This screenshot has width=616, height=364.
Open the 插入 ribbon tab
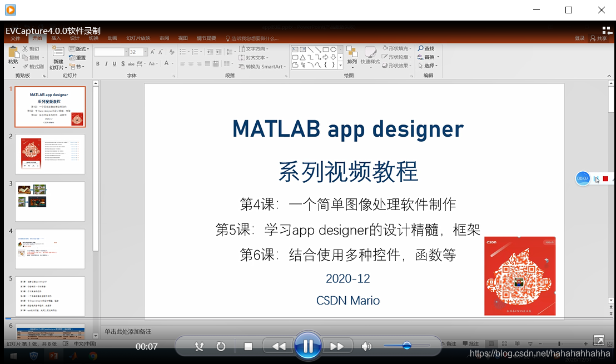56,38
